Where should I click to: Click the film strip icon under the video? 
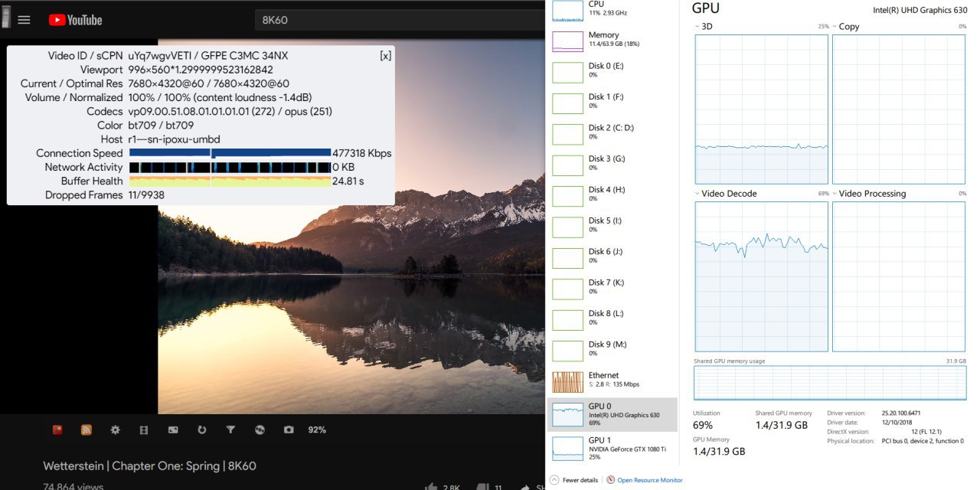(x=144, y=430)
